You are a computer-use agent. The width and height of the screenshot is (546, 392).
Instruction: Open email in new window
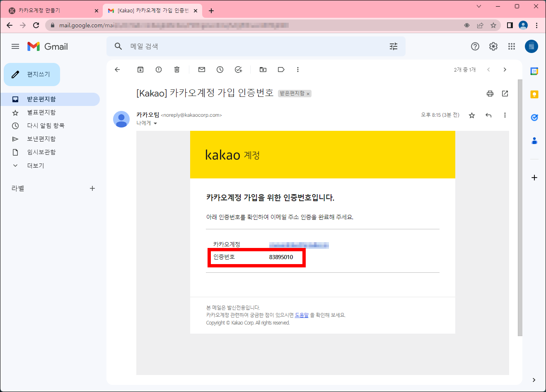pos(505,94)
